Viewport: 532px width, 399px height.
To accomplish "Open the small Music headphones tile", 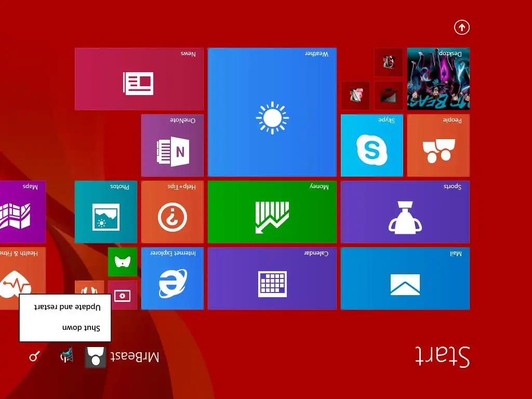I will pyautogui.click(x=89, y=287).
